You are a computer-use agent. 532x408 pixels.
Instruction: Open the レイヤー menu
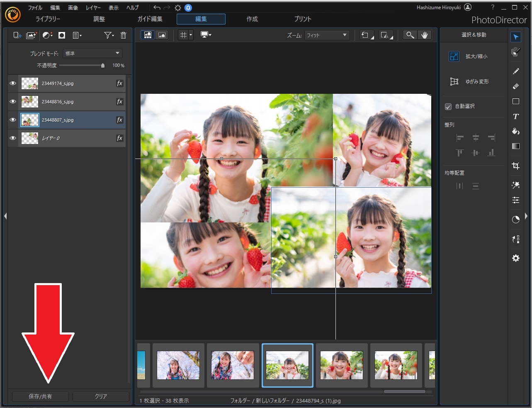[x=93, y=8]
